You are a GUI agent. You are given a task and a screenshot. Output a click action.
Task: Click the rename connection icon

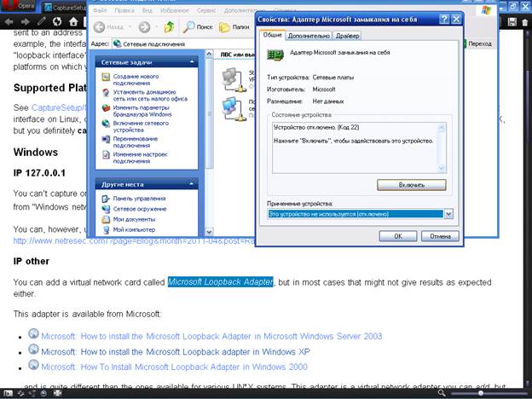tap(106, 139)
